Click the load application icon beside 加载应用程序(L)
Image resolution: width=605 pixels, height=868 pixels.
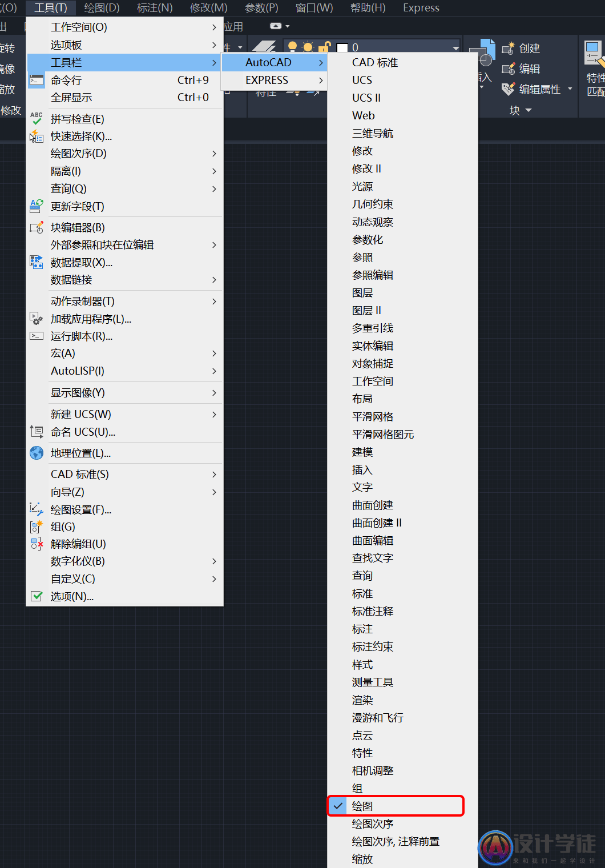click(37, 319)
